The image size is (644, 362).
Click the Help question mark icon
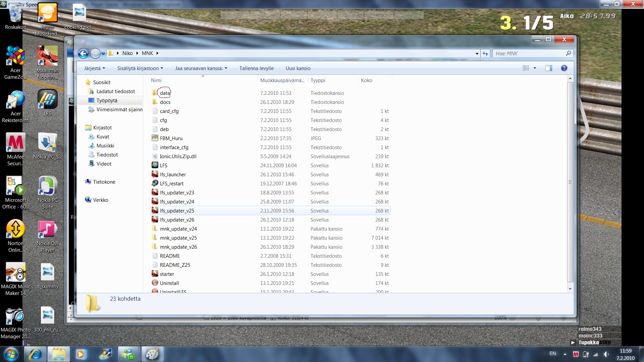pos(564,68)
